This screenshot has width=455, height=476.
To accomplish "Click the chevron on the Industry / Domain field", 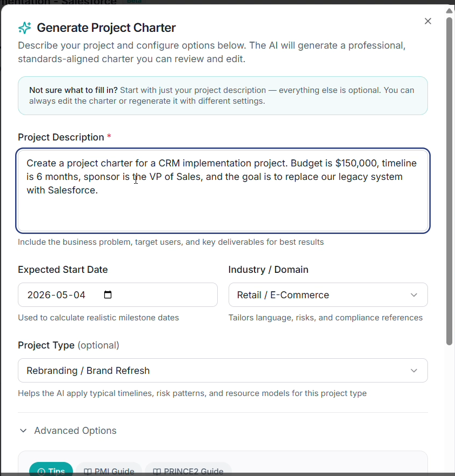I will click(414, 295).
